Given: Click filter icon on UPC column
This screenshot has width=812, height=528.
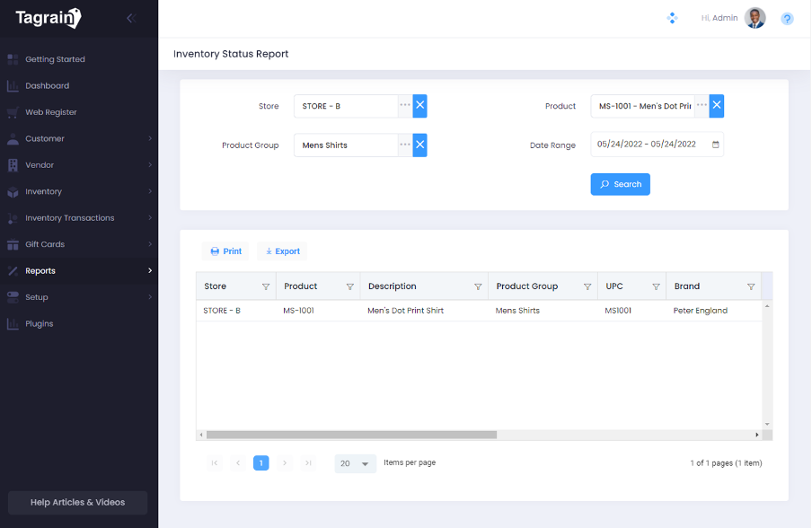Looking at the screenshot, I should pyautogui.click(x=656, y=286).
